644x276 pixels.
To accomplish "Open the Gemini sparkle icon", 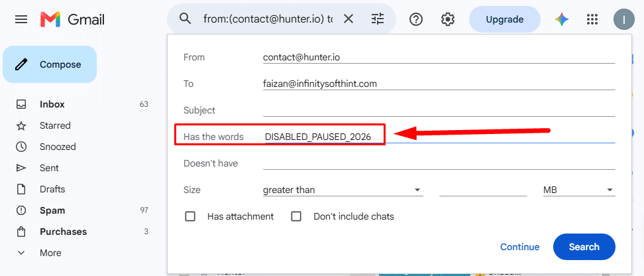I will tap(561, 19).
